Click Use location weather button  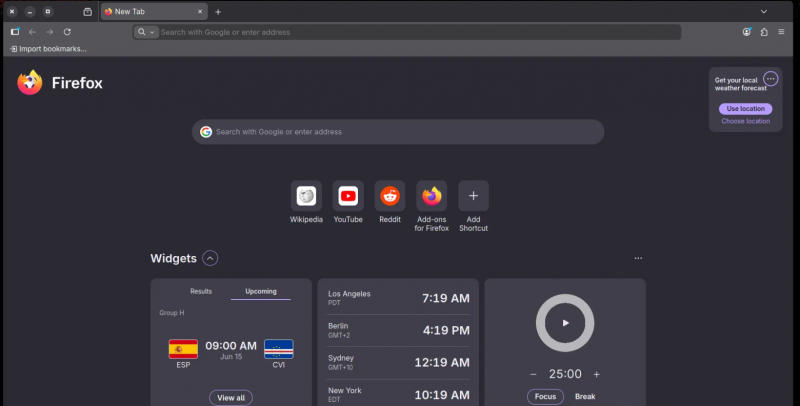[x=745, y=109]
